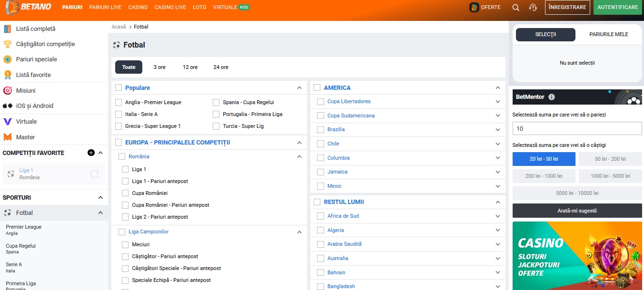Collapse the Competiții Favorite sidebar section
This screenshot has height=290, width=644.
(x=100, y=153)
